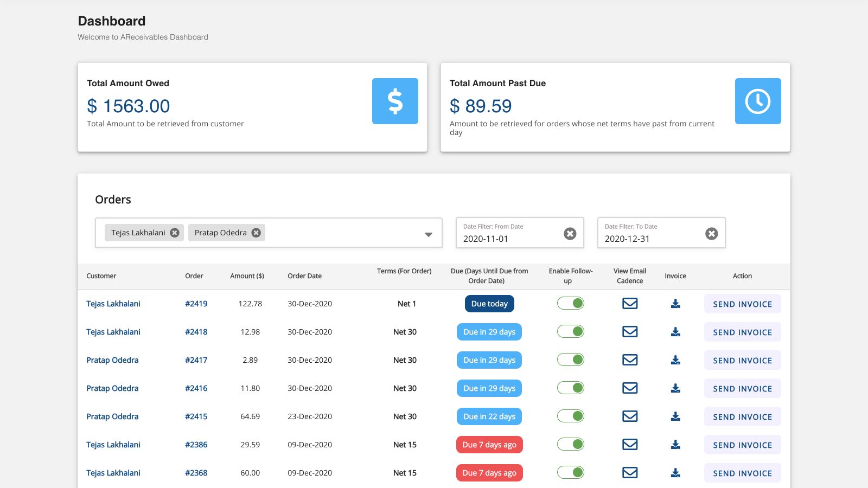
Task: Expand the customer filter dropdown
Action: [428, 233]
